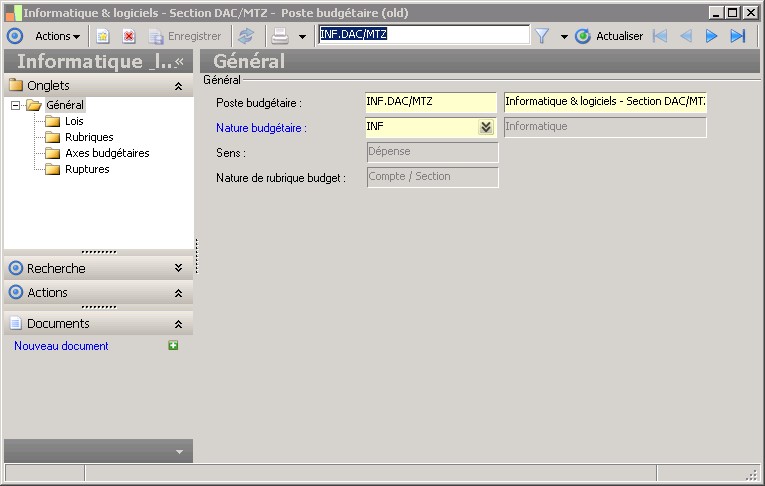Screen dimensions: 765x486
Task: Click the Axes budgétaires folder icon
Action: click(x=52, y=153)
